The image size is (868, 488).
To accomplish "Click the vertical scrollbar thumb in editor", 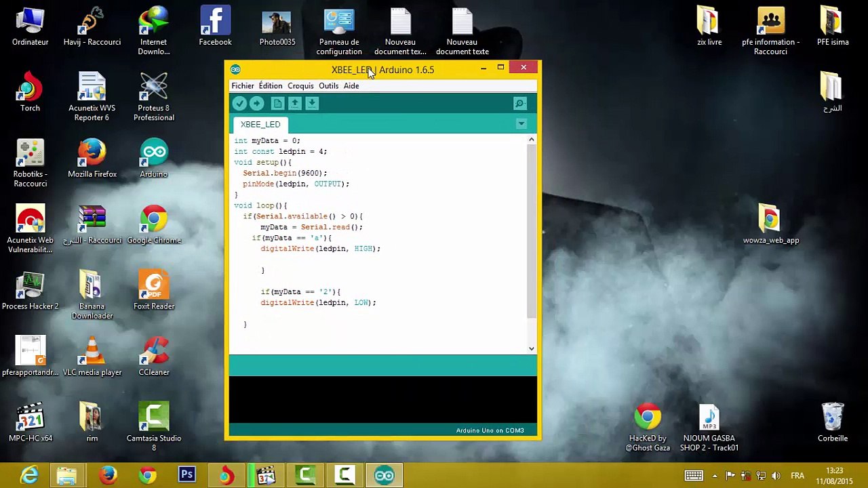I will pyautogui.click(x=531, y=230).
